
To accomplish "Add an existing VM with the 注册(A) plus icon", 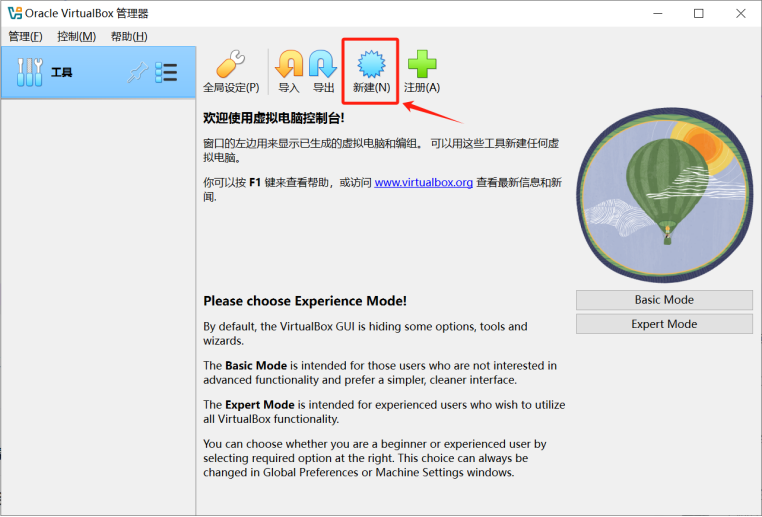I will pos(422,71).
